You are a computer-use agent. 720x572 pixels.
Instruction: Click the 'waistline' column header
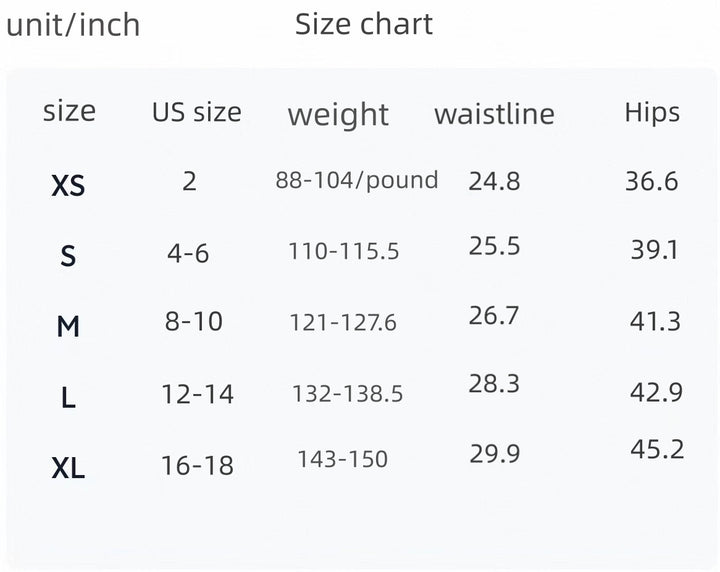pos(494,114)
